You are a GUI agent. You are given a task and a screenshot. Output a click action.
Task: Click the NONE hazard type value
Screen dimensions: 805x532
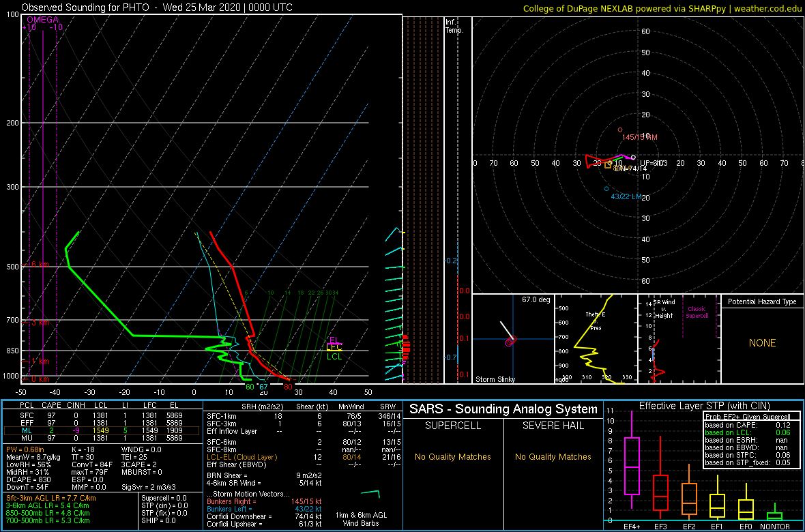click(763, 343)
